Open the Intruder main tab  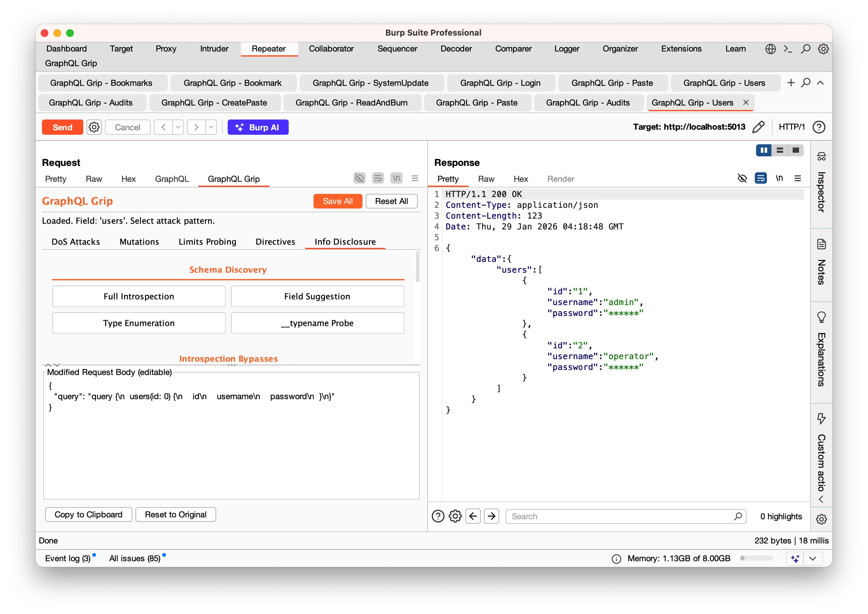coord(214,49)
